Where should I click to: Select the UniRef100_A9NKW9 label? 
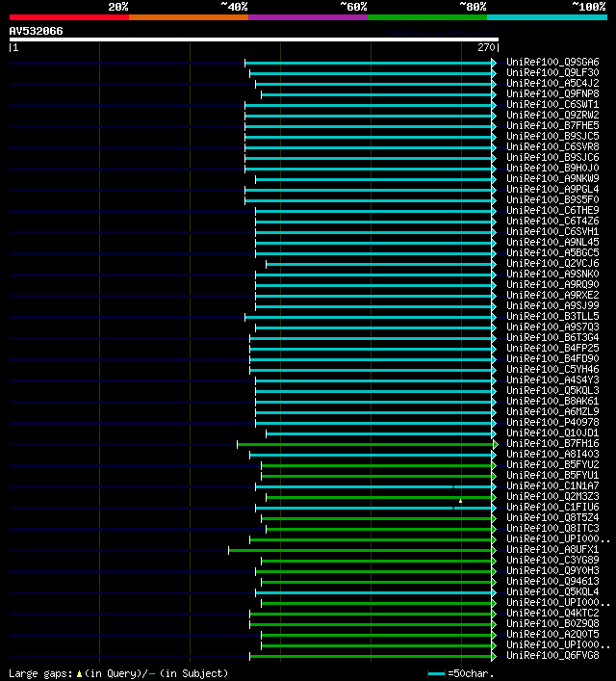click(x=552, y=178)
